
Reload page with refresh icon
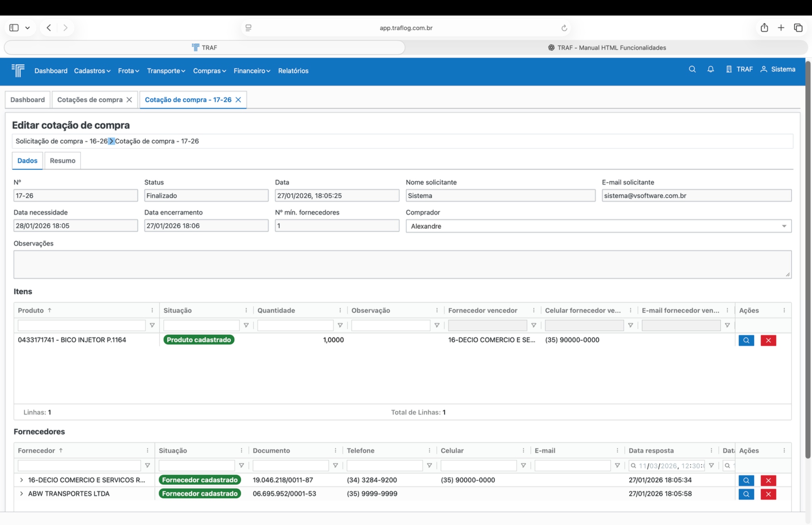coord(564,28)
